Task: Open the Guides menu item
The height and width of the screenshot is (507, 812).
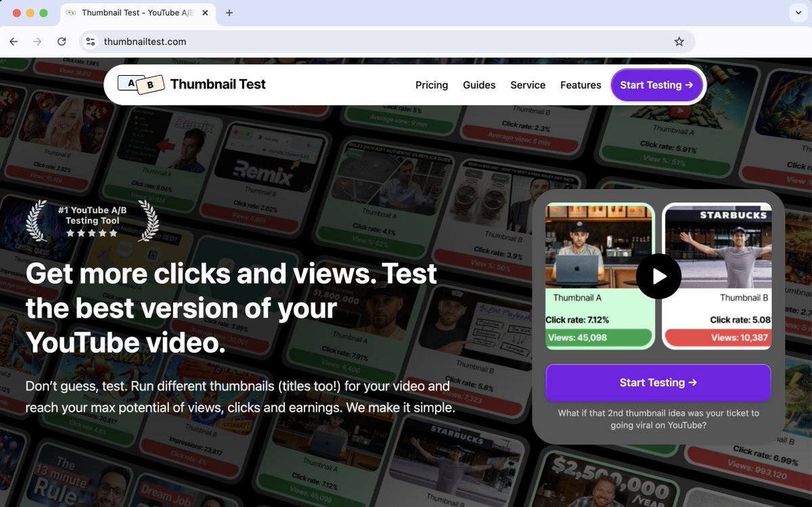Action: pos(479,85)
